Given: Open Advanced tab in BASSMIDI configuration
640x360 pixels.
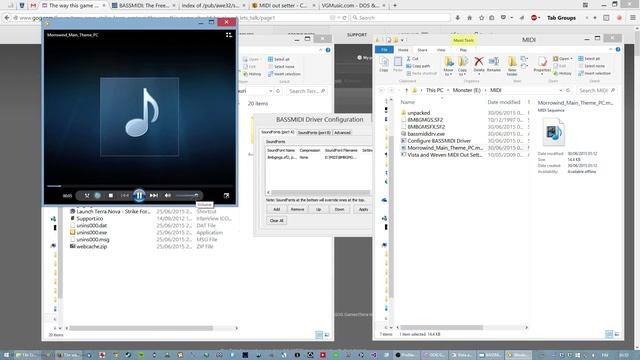Looking at the screenshot, I should click(x=342, y=133).
